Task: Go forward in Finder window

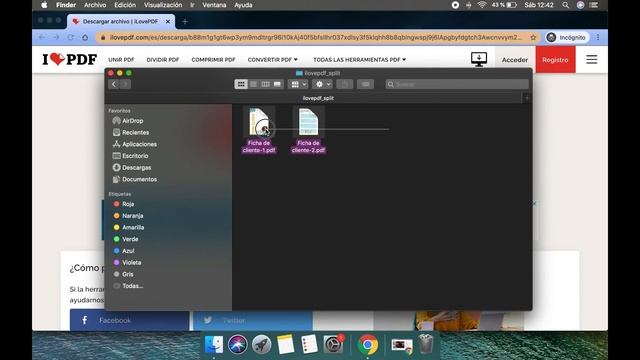Action: pyautogui.click(x=125, y=84)
